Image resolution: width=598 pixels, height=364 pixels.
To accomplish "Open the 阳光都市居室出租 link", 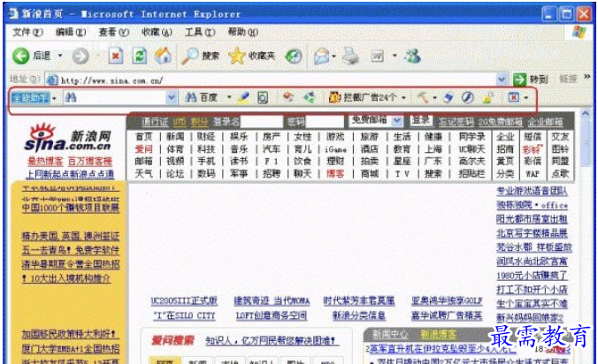I will (x=532, y=219).
